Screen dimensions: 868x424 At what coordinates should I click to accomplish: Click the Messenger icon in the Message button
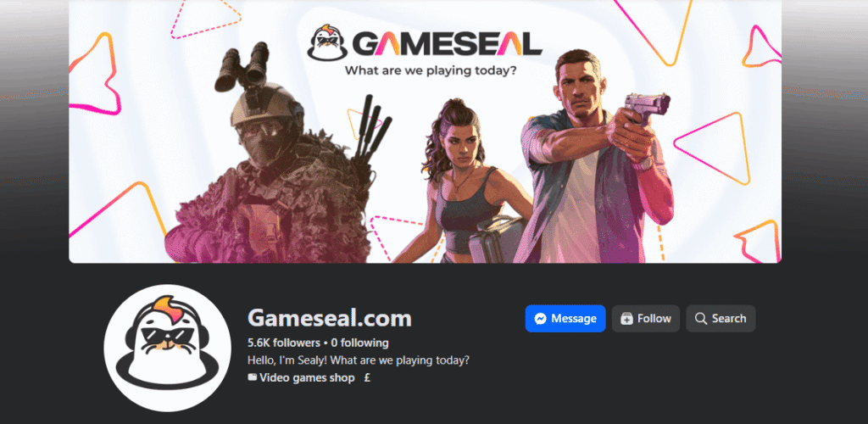541,319
